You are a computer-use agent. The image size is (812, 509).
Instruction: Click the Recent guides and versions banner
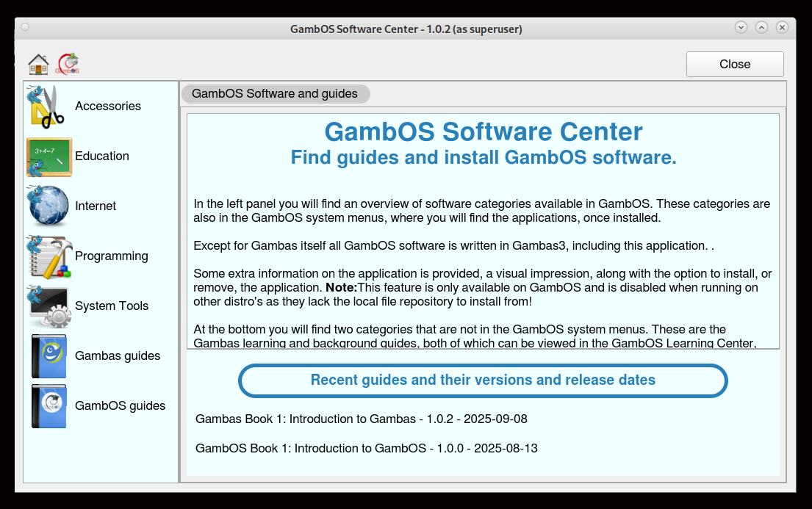pos(483,380)
